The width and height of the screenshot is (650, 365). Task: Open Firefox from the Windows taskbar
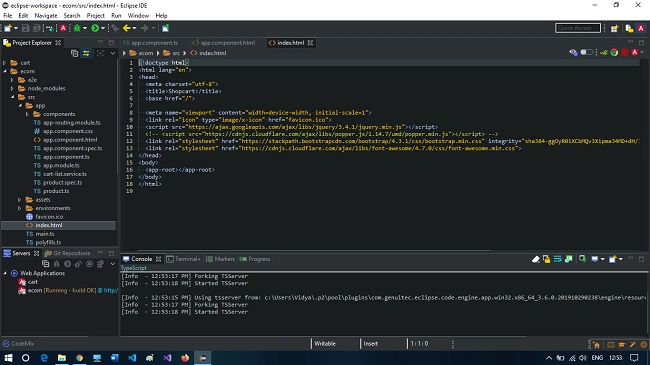click(x=185, y=358)
